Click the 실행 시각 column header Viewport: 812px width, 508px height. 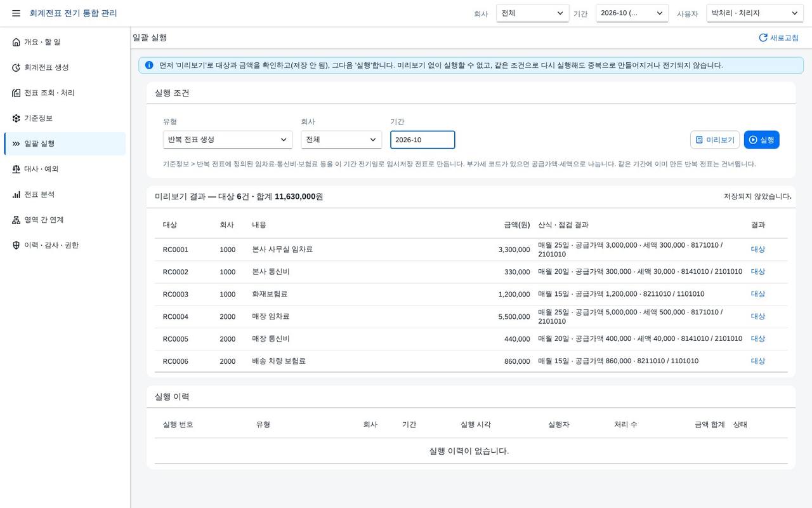tap(476, 424)
